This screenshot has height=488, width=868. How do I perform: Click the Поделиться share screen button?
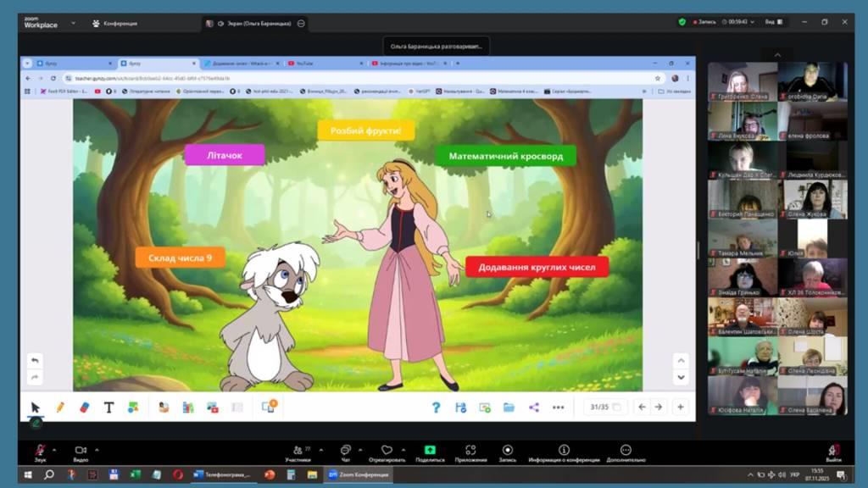(x=430, y=452)
